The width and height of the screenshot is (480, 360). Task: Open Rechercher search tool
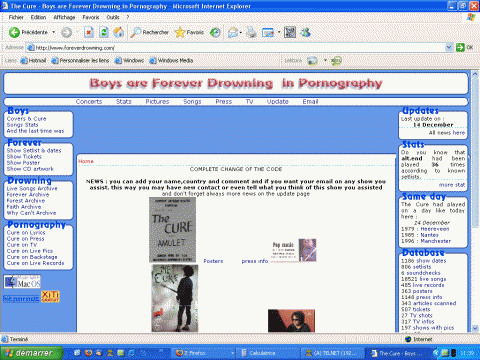[x=150, y=32]
